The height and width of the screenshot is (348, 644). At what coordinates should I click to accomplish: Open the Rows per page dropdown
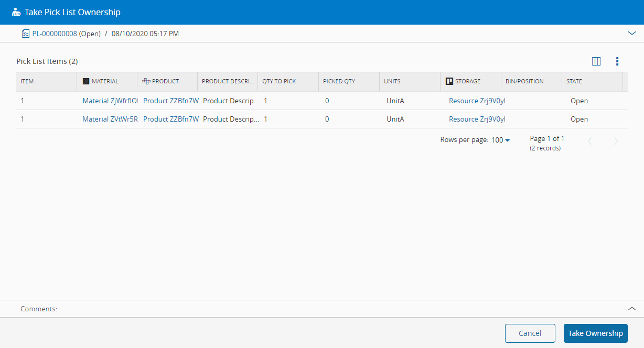tap(501, 140)
